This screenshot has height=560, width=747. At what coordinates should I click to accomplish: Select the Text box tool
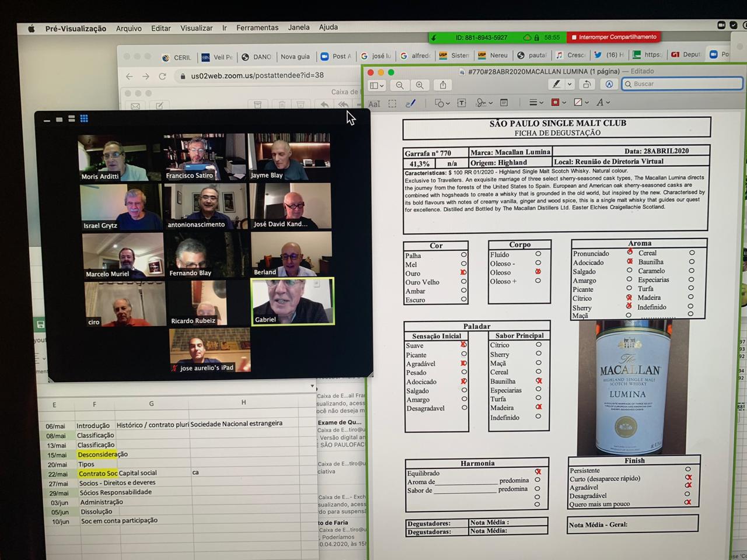(462, 103)
